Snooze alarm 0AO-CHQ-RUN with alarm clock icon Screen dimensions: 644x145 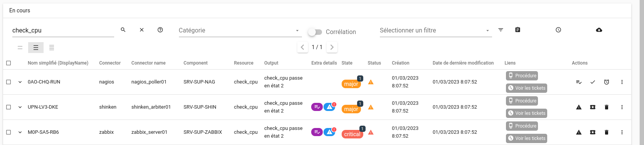607,82
